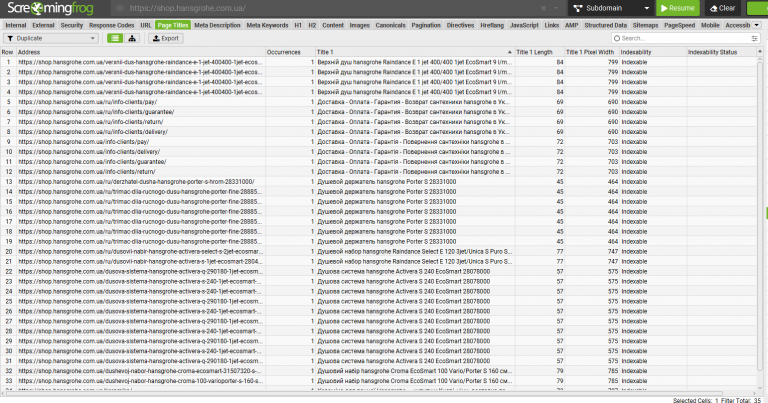Open the Security tab
The width and height of the screenshot is (768, 403).
coord(72,25)
